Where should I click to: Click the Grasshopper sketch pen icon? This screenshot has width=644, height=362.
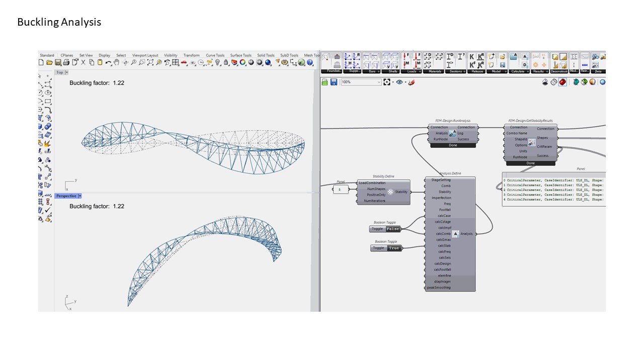(412, 82)
